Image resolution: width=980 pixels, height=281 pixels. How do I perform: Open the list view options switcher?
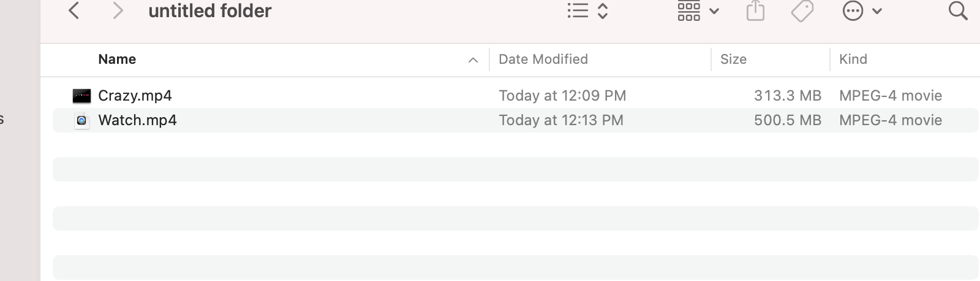587,10
